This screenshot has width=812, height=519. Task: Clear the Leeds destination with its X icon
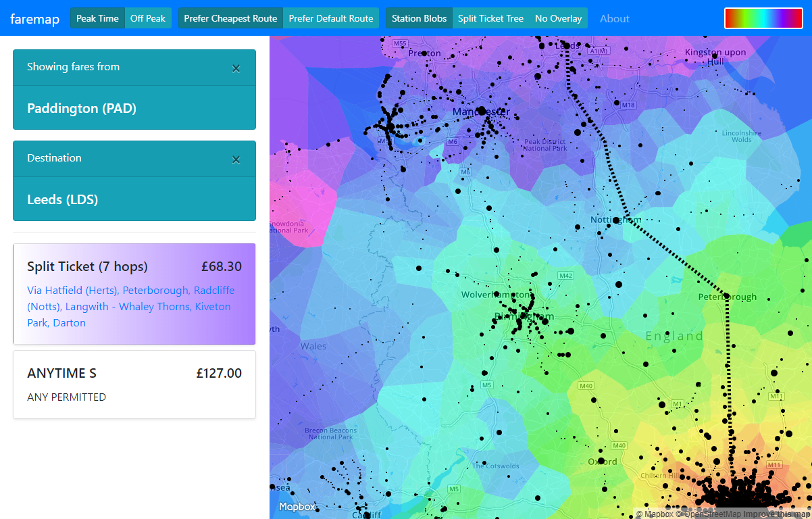tap(236, 159)
